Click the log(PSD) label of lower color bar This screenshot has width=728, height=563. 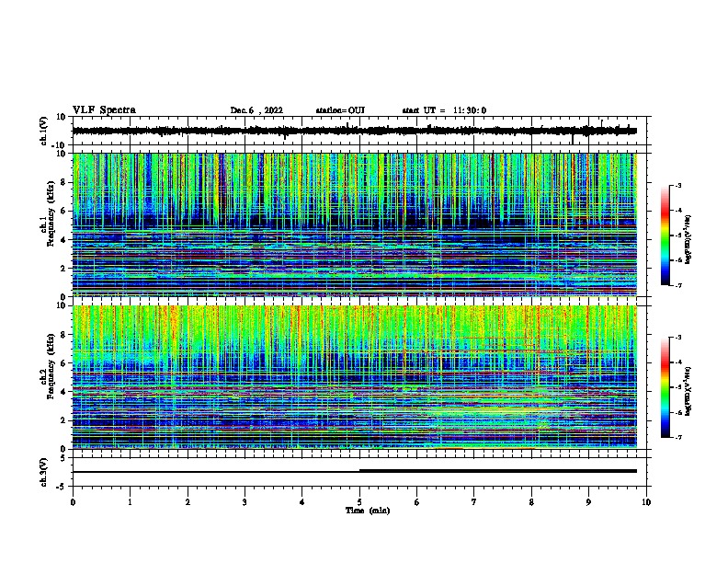point(688,391)
